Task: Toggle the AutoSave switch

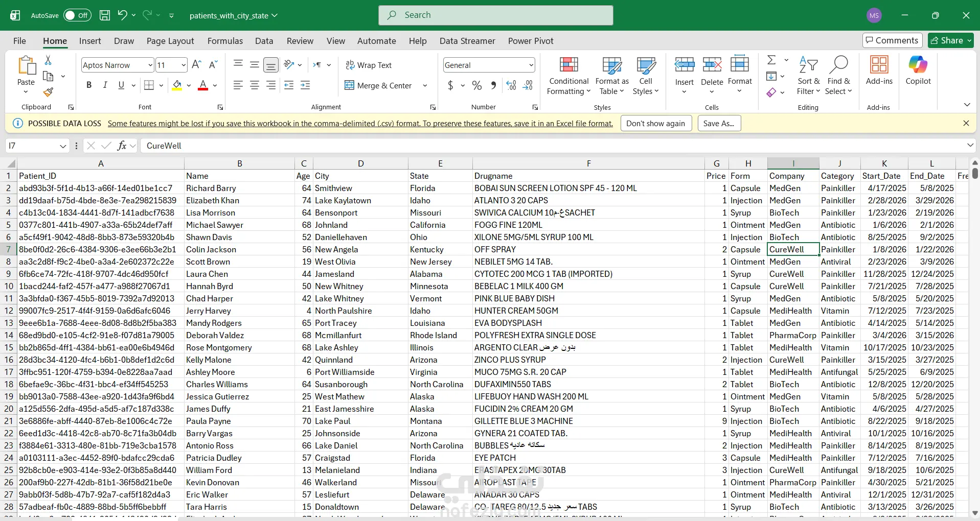Action: [x=77, y=15]
